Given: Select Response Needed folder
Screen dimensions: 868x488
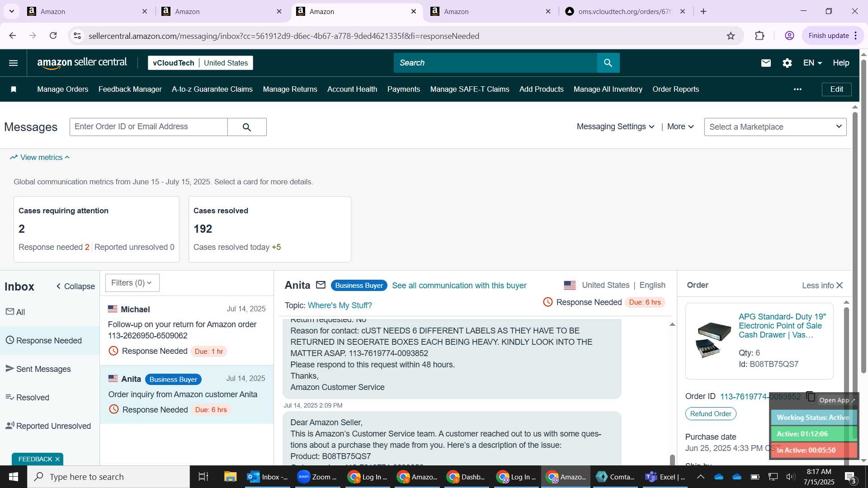Looking at the screenshot, I should pyautogui.click(x=50, y=341).
